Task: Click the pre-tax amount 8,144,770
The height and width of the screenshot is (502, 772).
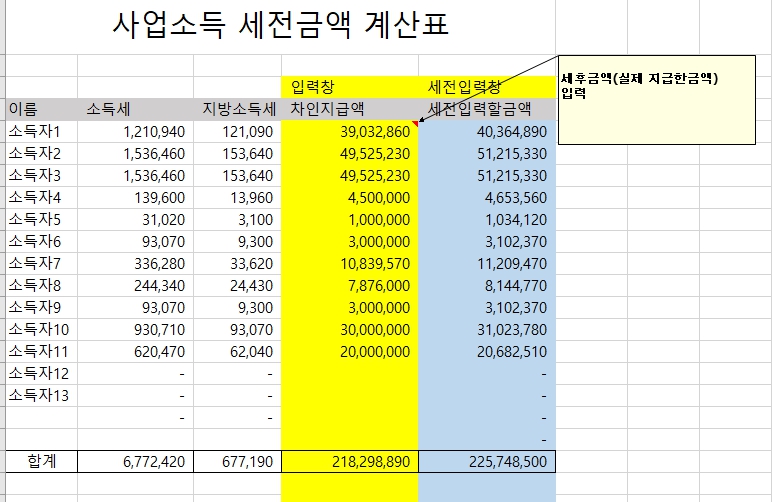Action: click(x=487, y=285)
